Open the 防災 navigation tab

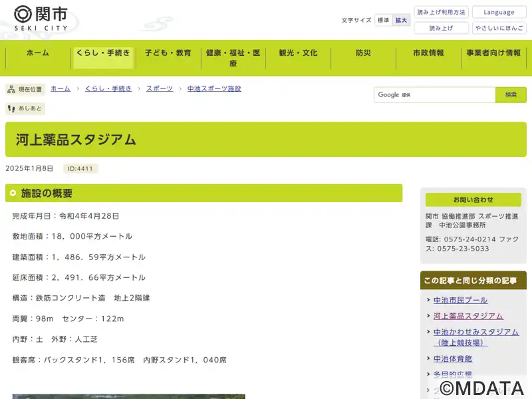363,53
